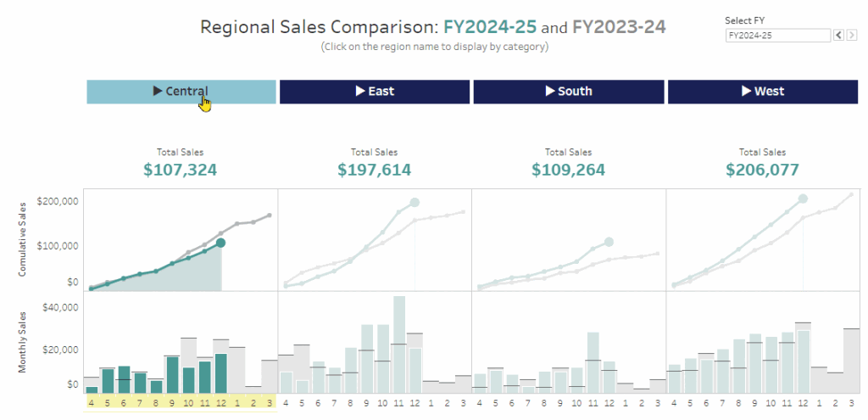Click South's large cumulative endpoint marker
The width and height of the screenshot is (868, 420).
coord(609,243)
